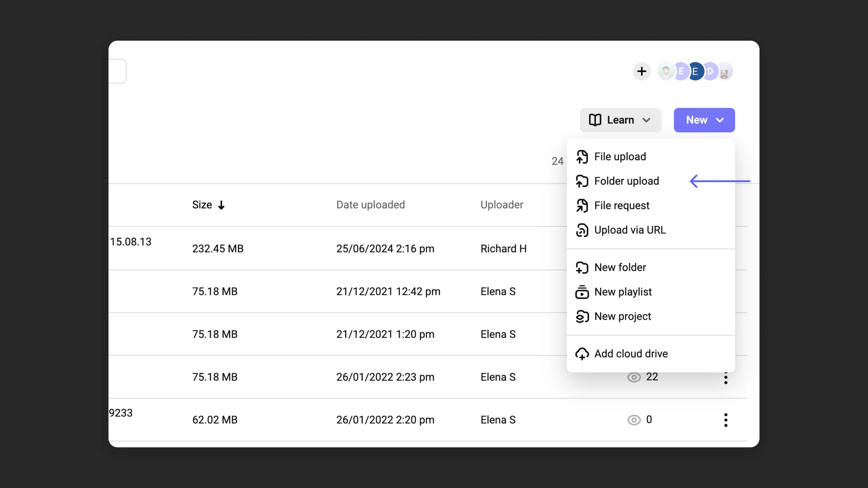This screenshot has height=488, width=868.
Task: Click the Size sort arrow
Action: [x=221, y=205]
